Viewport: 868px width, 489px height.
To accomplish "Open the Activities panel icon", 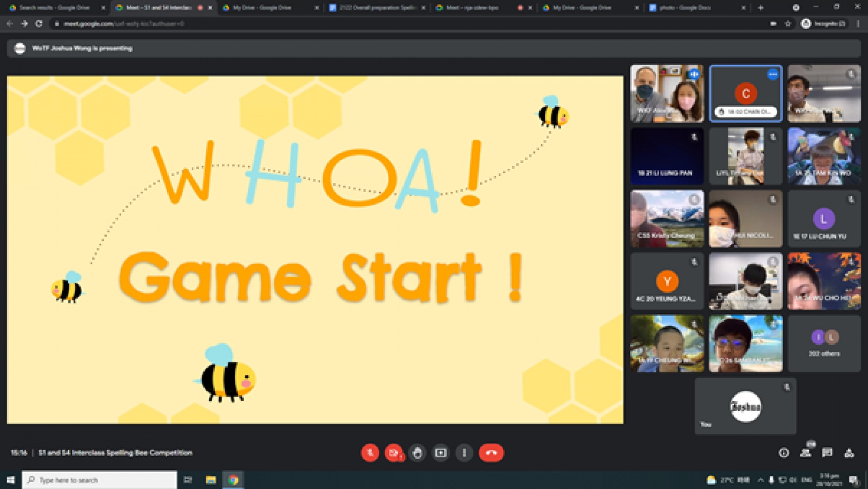I will 849,453.
